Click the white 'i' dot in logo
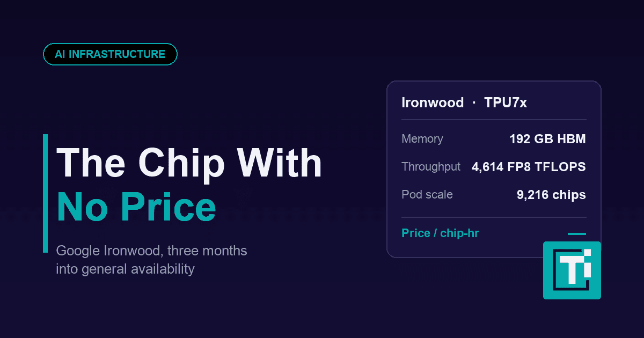 (x=587, y=252)
